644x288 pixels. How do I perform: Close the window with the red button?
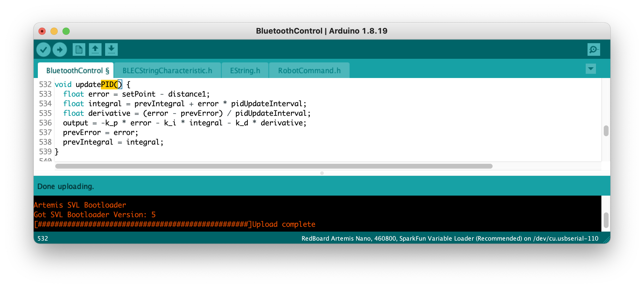[x=42, y=31]
